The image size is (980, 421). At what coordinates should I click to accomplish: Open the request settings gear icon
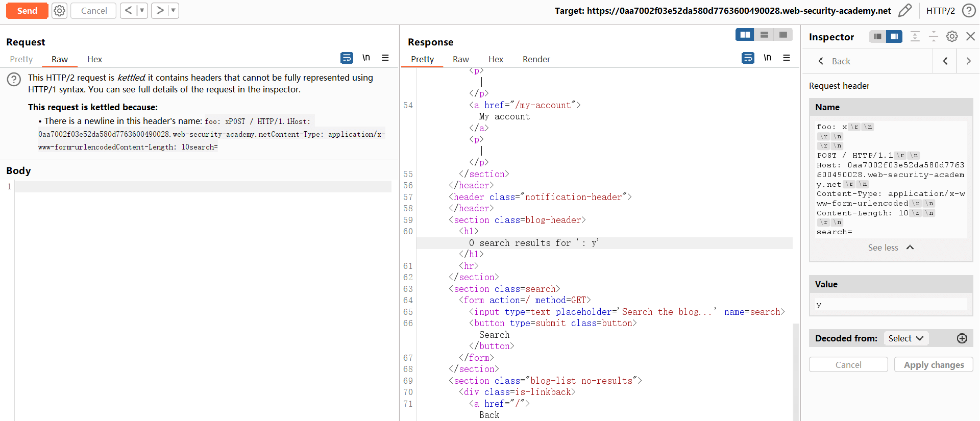60,11
